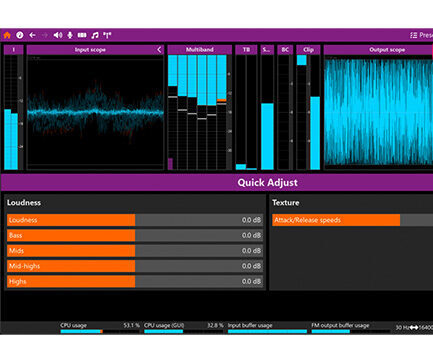This screenshot has height=363, width=433.
Task: Adjust the Bass slider
Action: (x=135, y=235)
